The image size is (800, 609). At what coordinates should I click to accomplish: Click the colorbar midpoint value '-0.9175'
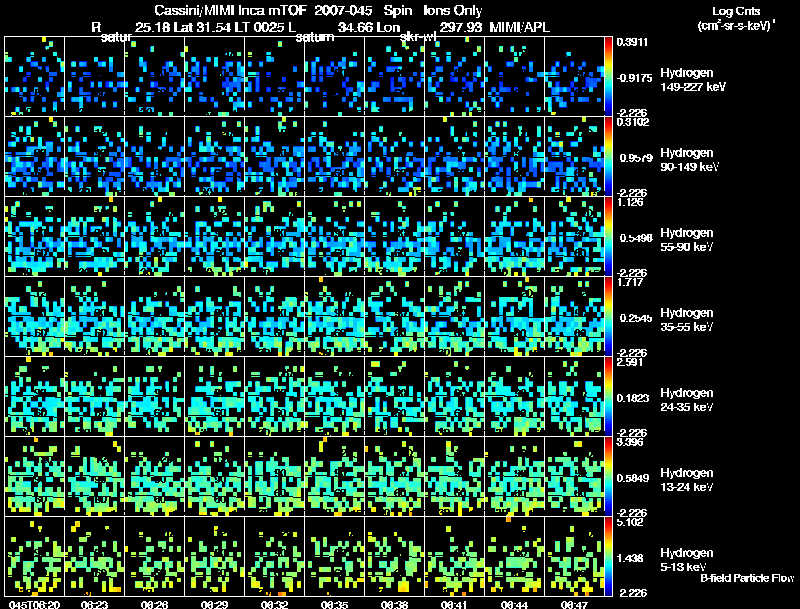click(x=634, y=78)
